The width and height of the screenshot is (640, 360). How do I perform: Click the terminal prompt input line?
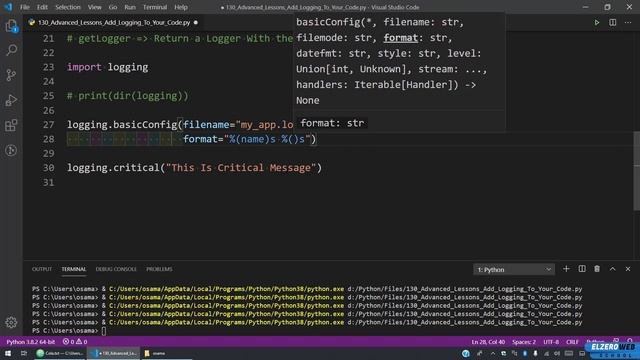tap(104, 331)
